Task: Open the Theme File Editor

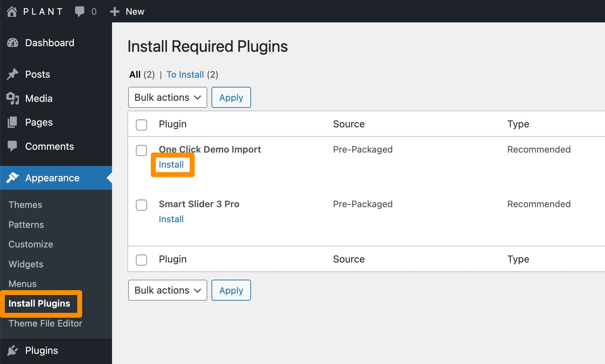Action: coord(45,323)
